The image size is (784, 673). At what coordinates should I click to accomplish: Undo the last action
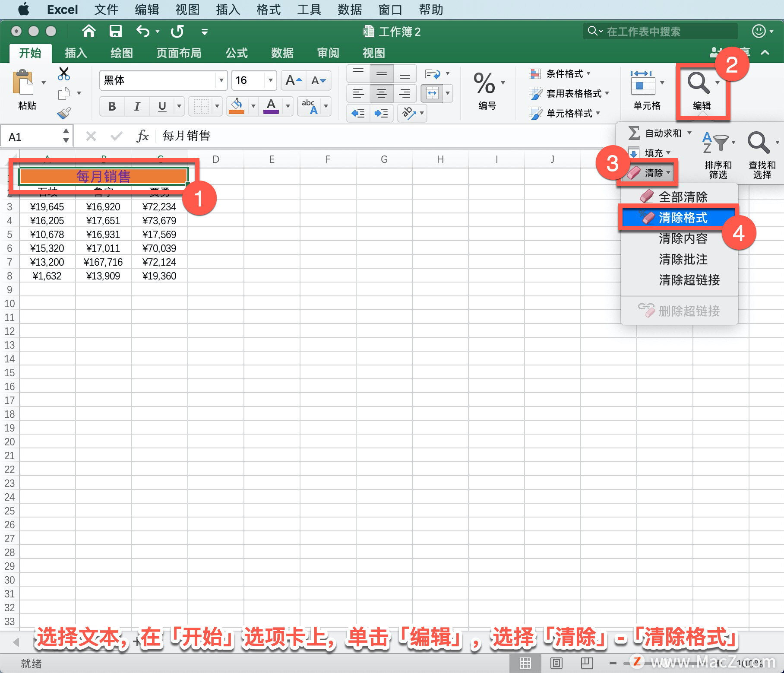tap(142, 31)
